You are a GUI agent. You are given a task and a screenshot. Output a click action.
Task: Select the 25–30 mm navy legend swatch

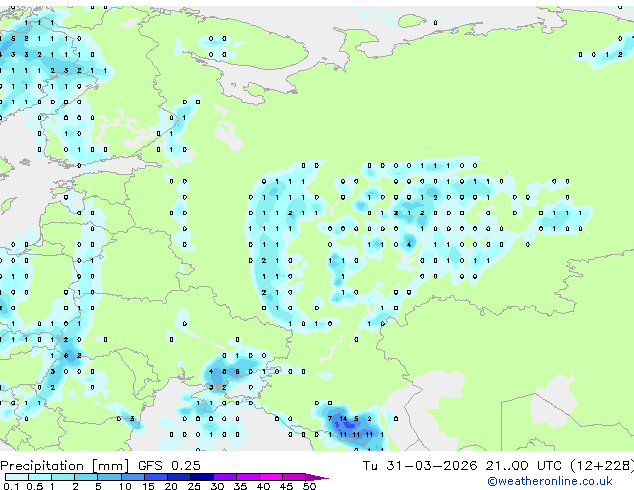201,477
